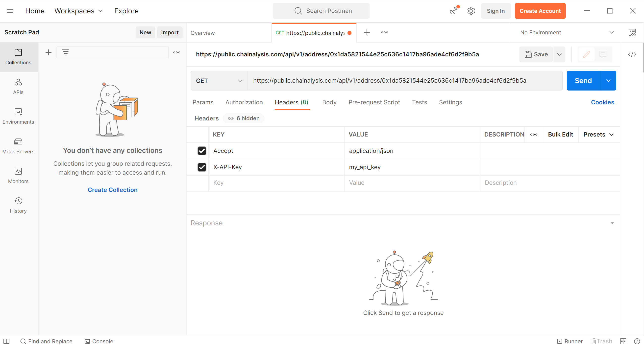
Task: Open the Mock Servers sidebar section
Action: tap(18, 146)
